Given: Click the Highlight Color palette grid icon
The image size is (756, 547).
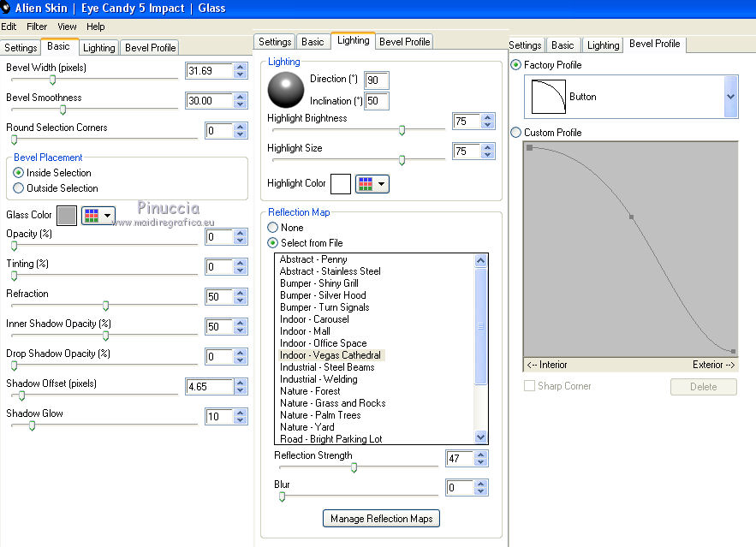Looking at the screenshot, I should [x=366, y=183].
